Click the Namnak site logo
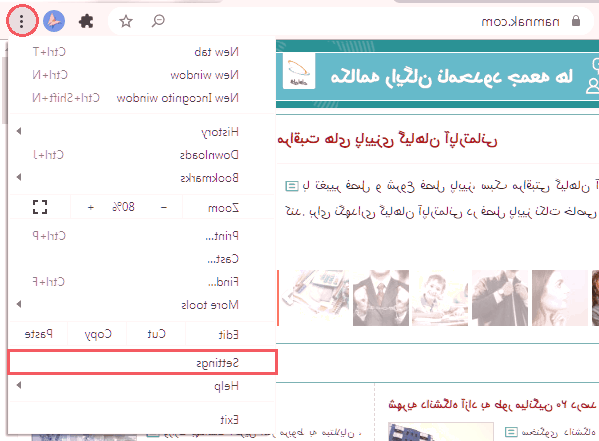The height and width of the screenshot is (441, 599). click(x=299, y=71)
